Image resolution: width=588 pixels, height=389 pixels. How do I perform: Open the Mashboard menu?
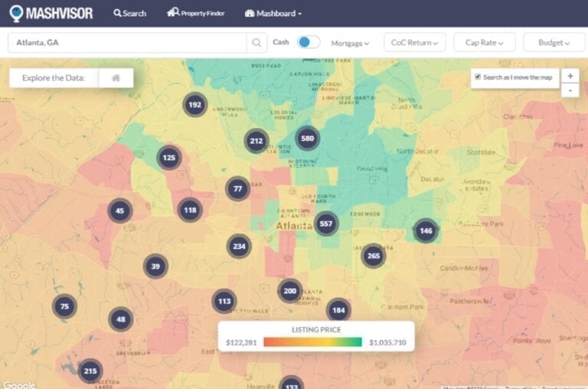click(273, 13)
